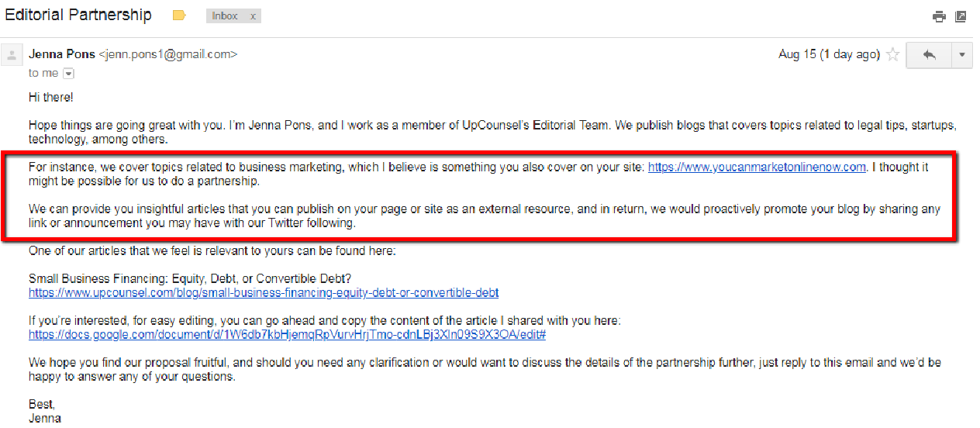
Task: Open the UpCounsel small business financing link
Action: [264, 293]
